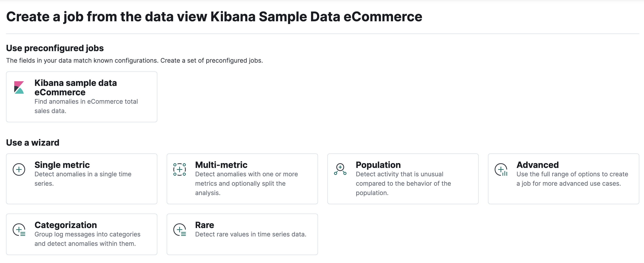Image resolution: width=644 pixels, height=263 pixels.
Task: Click the Population wizard icon
Action: 340,169
